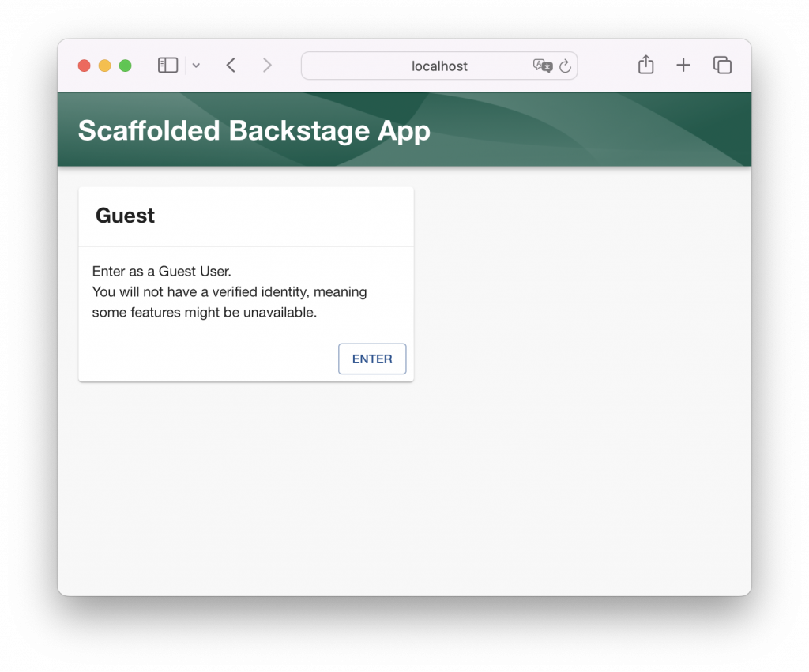Open the Share menu icon

point(645,66)
